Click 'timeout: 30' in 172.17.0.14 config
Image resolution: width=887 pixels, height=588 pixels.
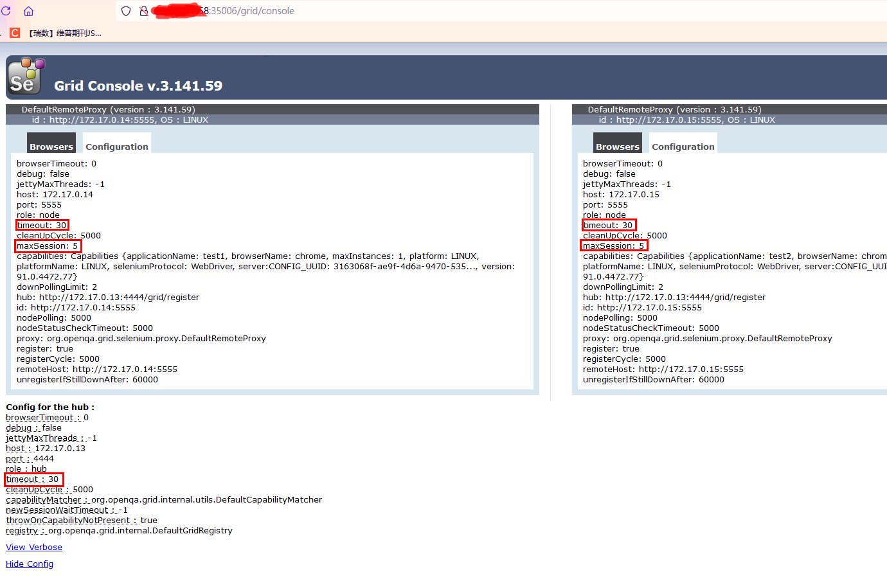[42, 226]
